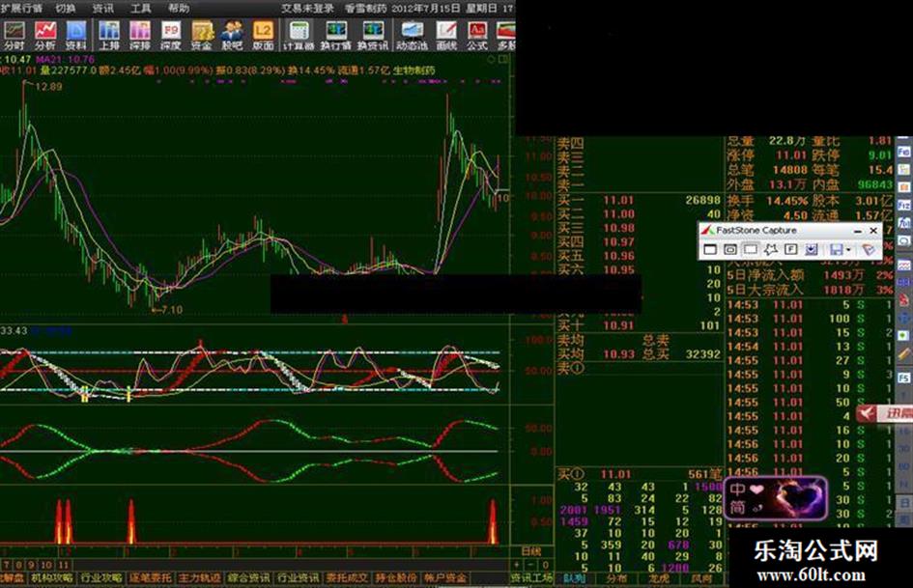The width and height of the screenshot is (913, 588).
Task: Open the 切换 menu
Action: tap(66, 8)
